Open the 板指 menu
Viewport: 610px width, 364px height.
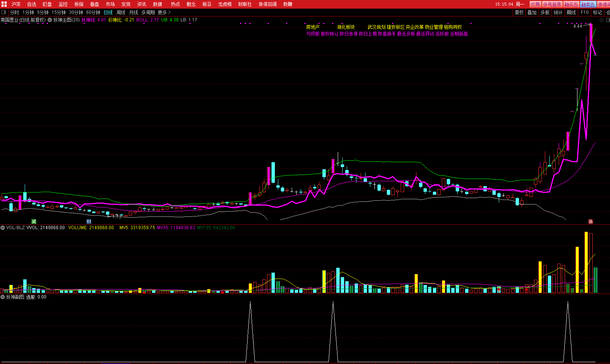[79, 4]
